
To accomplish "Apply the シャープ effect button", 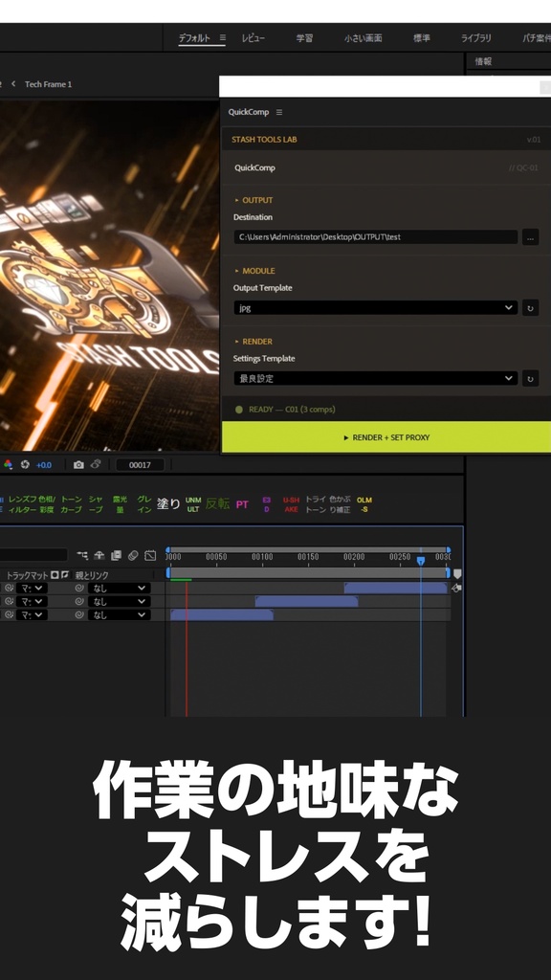I will (96, 504).
